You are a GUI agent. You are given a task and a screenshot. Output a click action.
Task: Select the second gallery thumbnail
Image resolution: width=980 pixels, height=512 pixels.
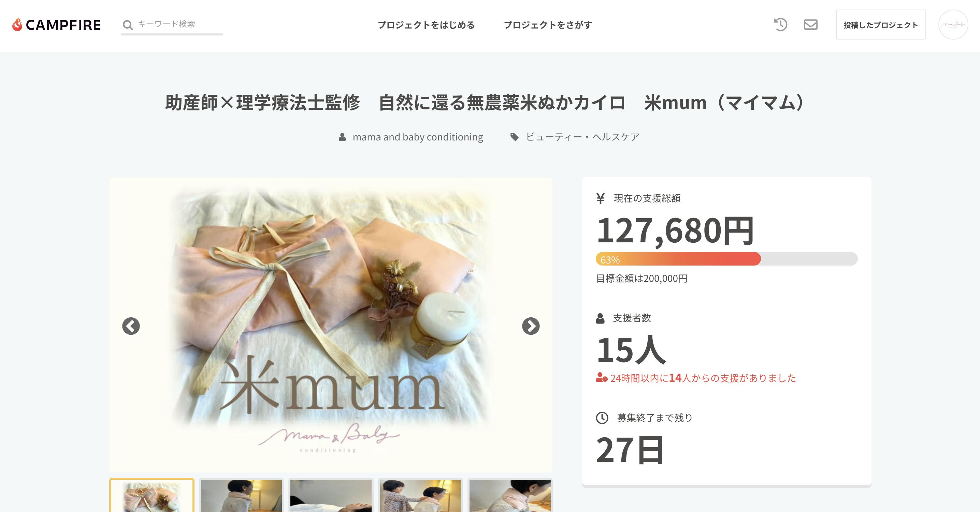(241, 495)
